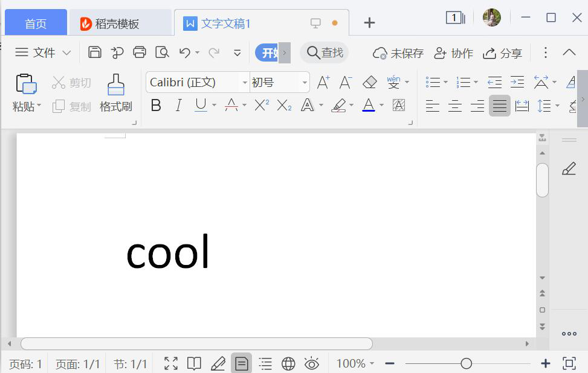This screenshot has width=588, height=373.
Task: Click the 分享 share button
Action: tap(503, 53)
